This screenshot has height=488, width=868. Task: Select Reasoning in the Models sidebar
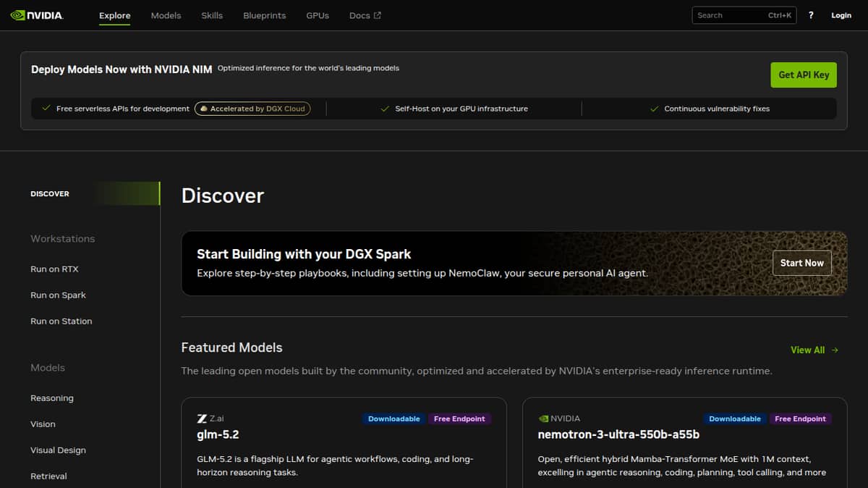coord(52,398)
